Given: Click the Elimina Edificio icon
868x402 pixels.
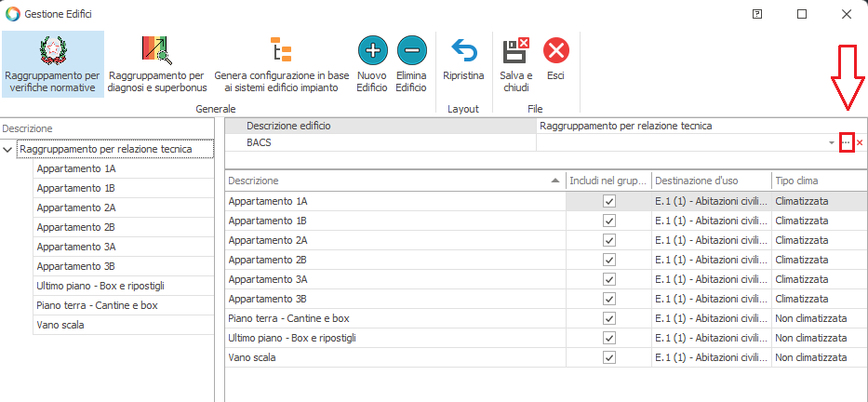Looking at the screenshot, I should coord(410,49).
